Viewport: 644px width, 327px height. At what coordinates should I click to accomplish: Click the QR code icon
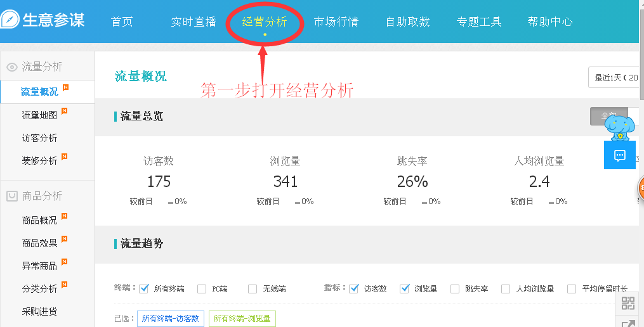coord(628,303)
